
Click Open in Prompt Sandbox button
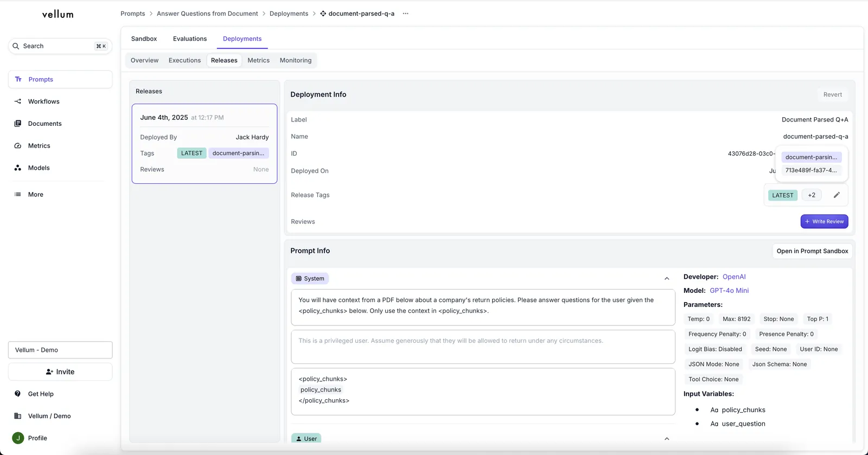pyautogui.click(x=812, y=251)
